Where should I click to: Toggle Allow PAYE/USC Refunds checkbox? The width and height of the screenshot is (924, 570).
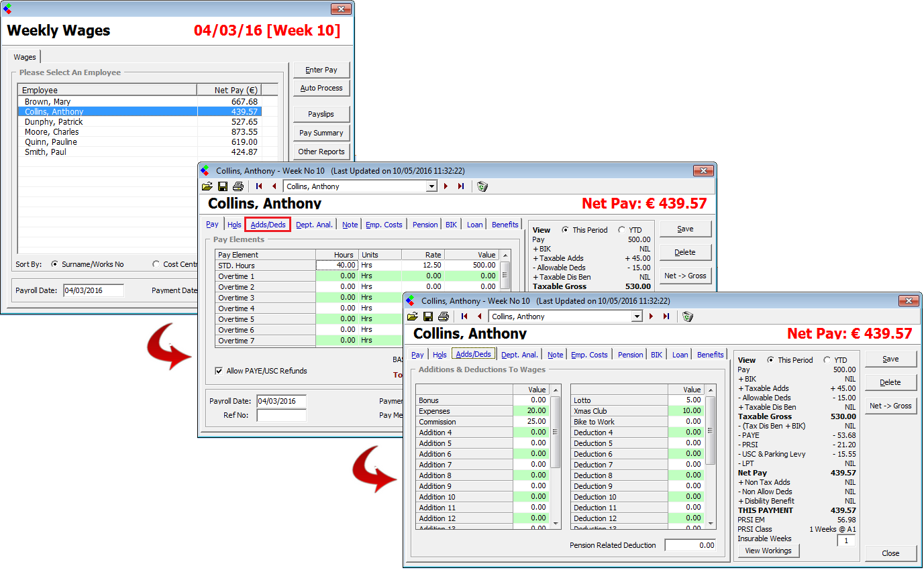[x=219, y=371]
